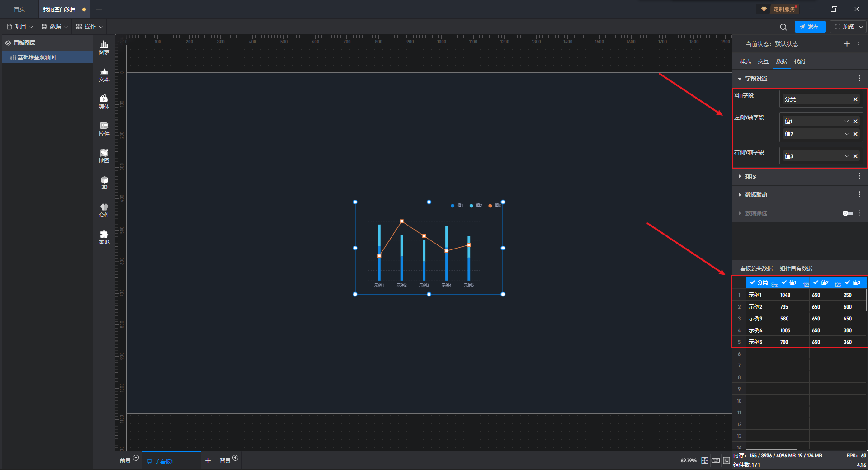Add a new state with plus icon
The image size is (868, 470).
tap(847, 44)
